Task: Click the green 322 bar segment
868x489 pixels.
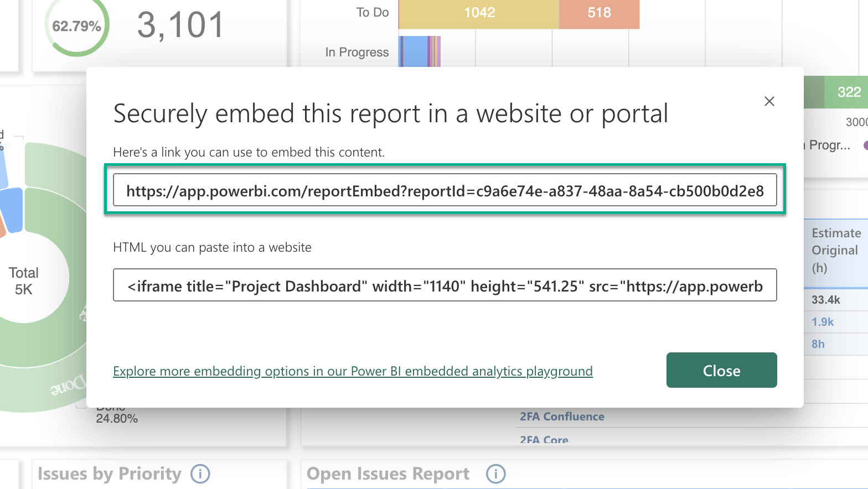Action: (848, 92)
